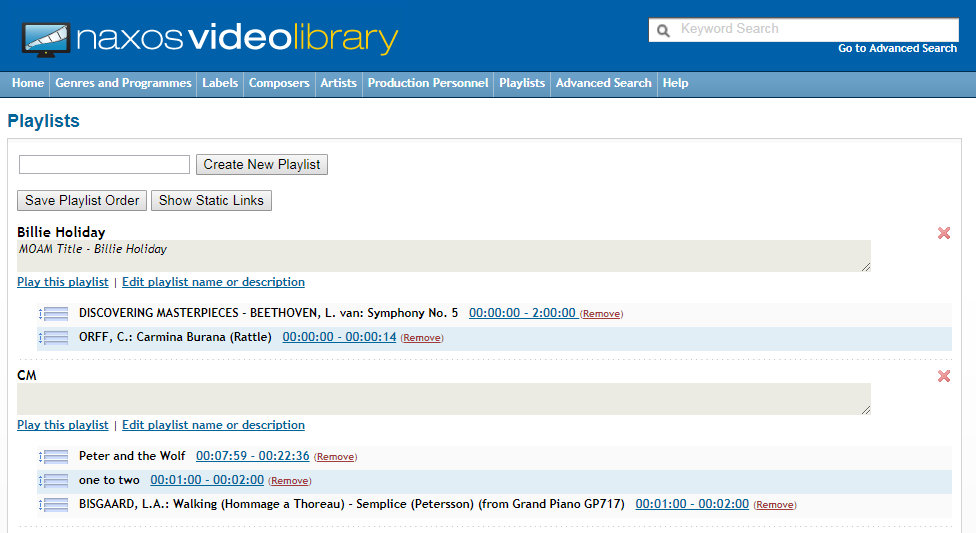
Task: Select Playlists in the navigation bar
Action: click(522, 83)
